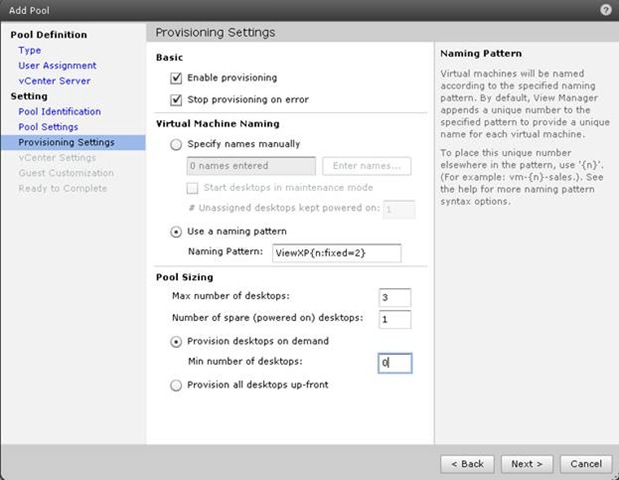Click the disabled vCenter Settings step
This screenshot has height=480, width=619.
coord(57,158)
